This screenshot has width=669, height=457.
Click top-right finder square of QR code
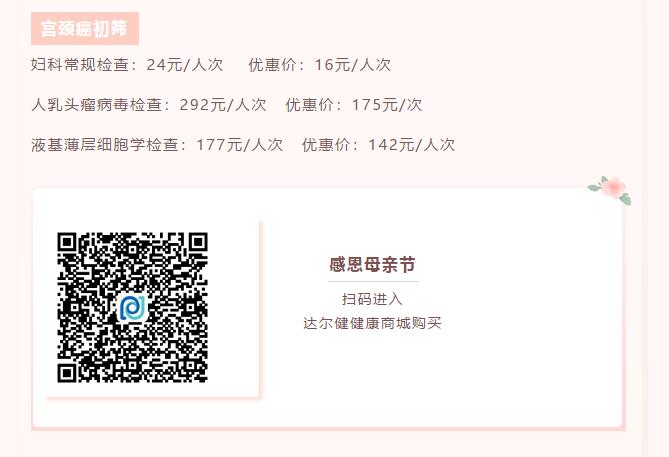point(198,242)
